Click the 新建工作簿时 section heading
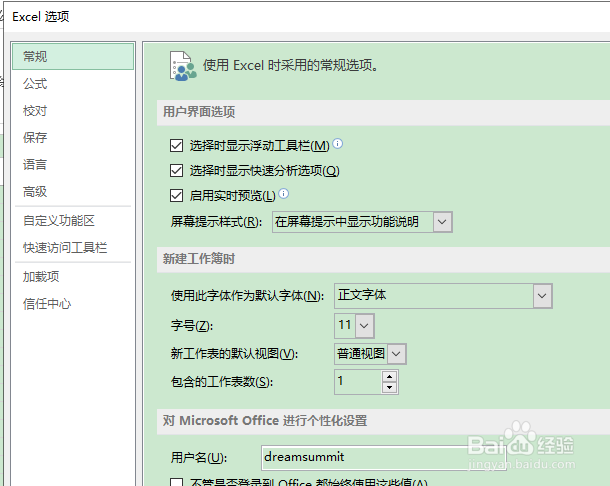610x486 pixels. click(199, 259)
